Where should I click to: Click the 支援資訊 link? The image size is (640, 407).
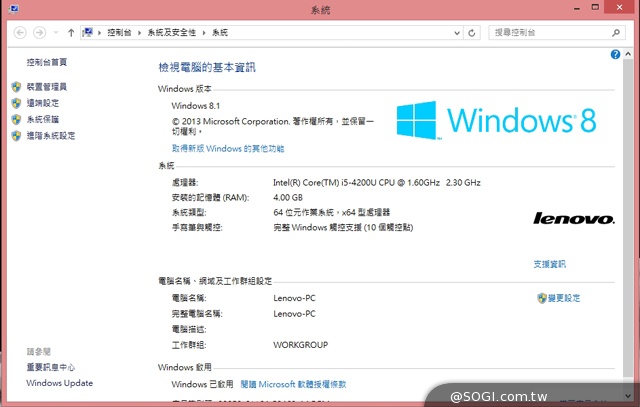point(549,264)
